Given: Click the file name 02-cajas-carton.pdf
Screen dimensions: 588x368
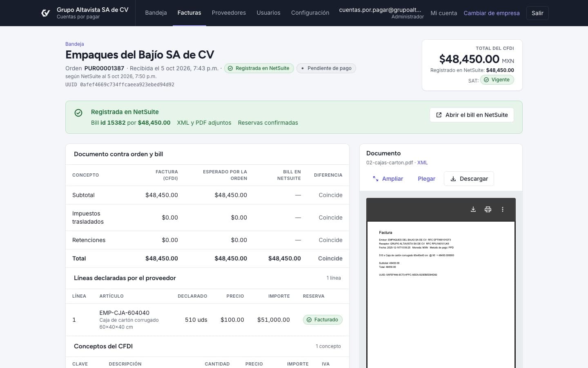Looking at the screenshot, I should coord(390,162).
